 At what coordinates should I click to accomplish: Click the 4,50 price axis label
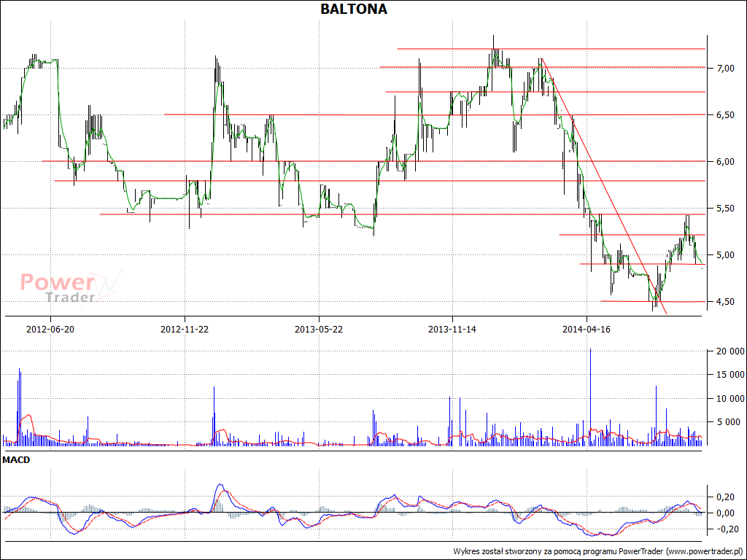[x=726, y=302]
